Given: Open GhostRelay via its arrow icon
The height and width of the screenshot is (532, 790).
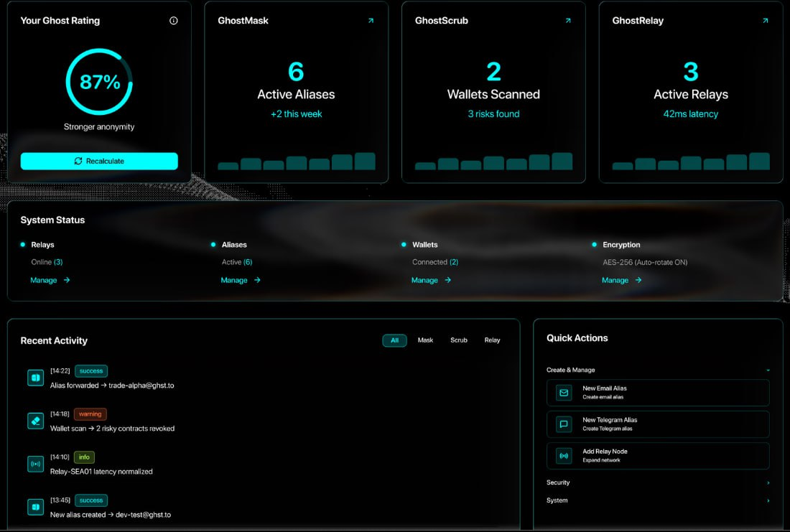Looking at the screenshot, I should point(765,21).
